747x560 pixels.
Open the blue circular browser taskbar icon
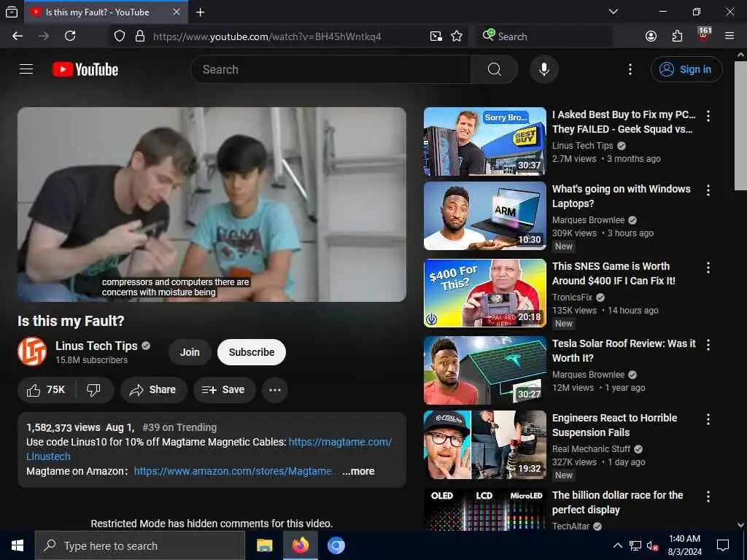336,545
